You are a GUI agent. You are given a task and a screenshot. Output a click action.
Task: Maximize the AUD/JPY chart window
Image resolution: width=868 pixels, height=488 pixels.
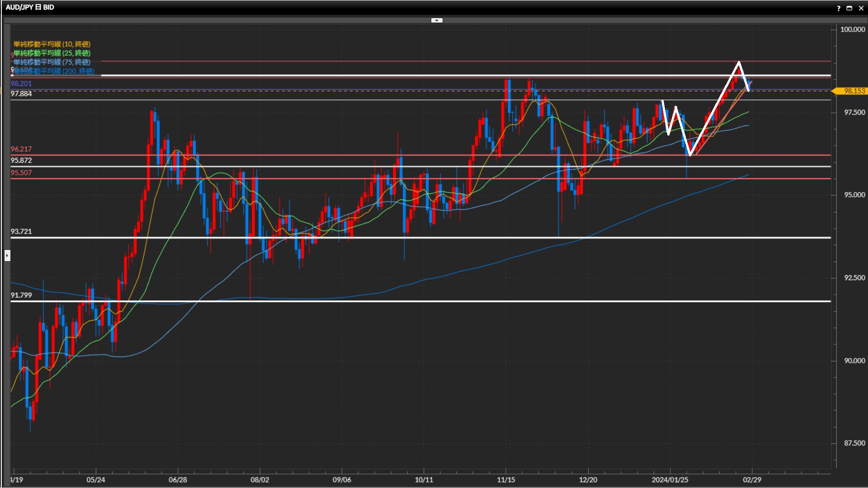[849, 8]
